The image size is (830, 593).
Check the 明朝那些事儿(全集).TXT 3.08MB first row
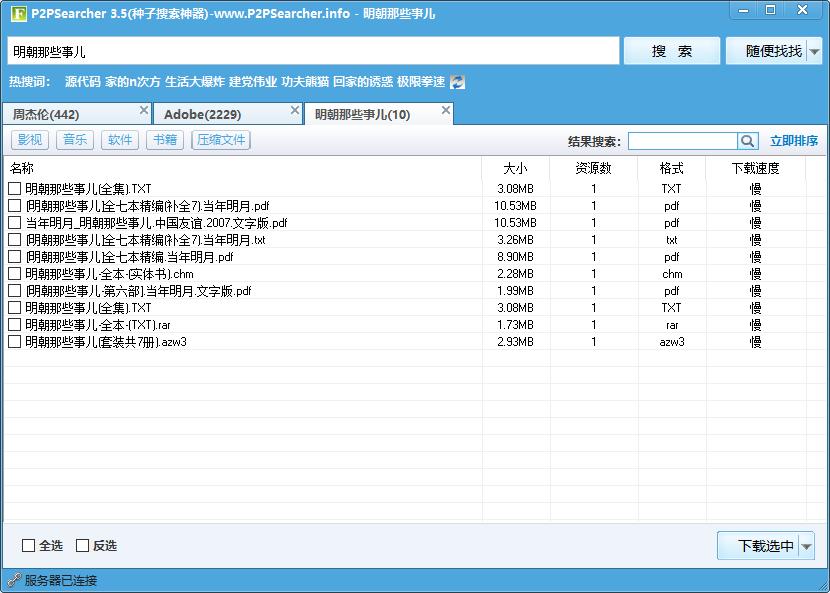click(15, 188)
